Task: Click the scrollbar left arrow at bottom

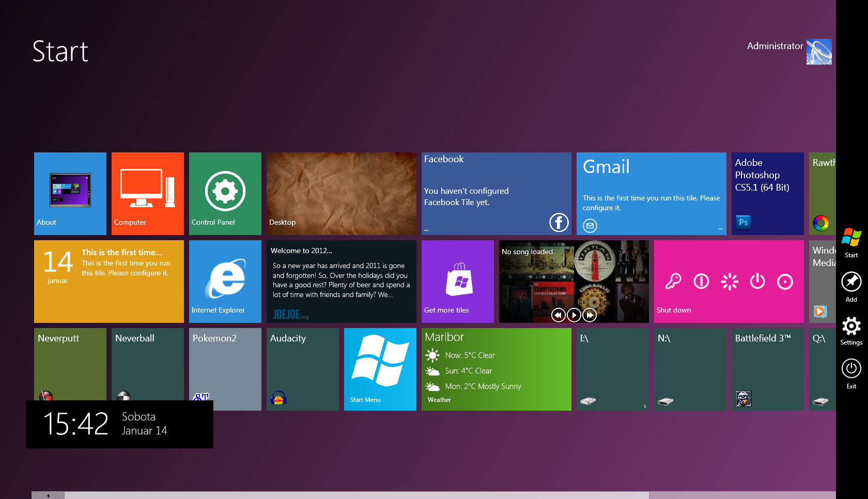Action: (x=48, y=495)
